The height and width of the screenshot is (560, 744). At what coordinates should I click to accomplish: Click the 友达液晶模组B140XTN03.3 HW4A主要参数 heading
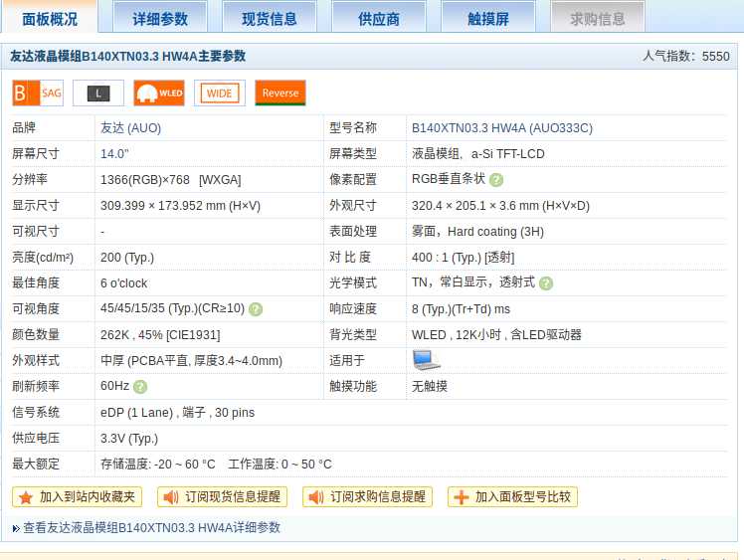[x=127, y=57]
